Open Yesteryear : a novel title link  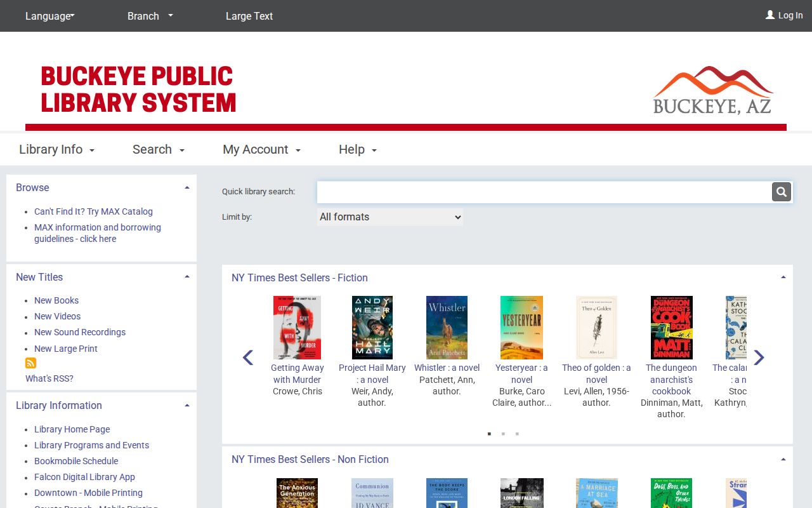point(521,373)
